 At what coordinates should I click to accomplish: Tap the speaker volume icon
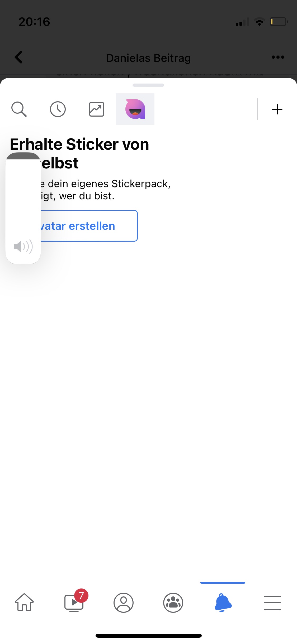coord(23,246)
